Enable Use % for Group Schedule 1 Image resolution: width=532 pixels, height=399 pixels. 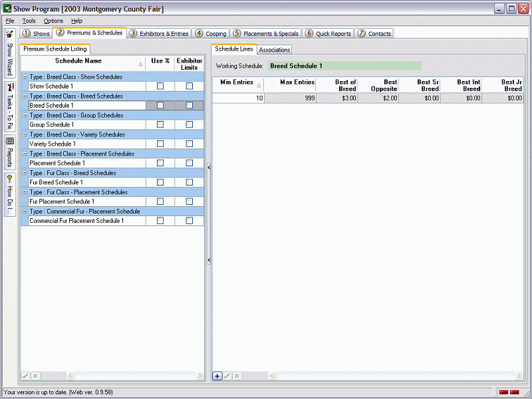tap(160, 124)
